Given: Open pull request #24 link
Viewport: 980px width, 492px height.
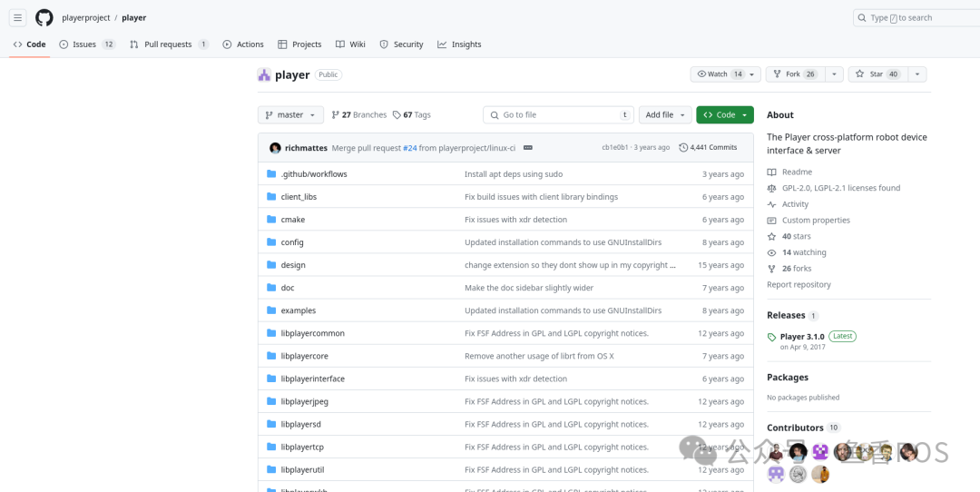Looking at the screenshot, I should point(409,148).
